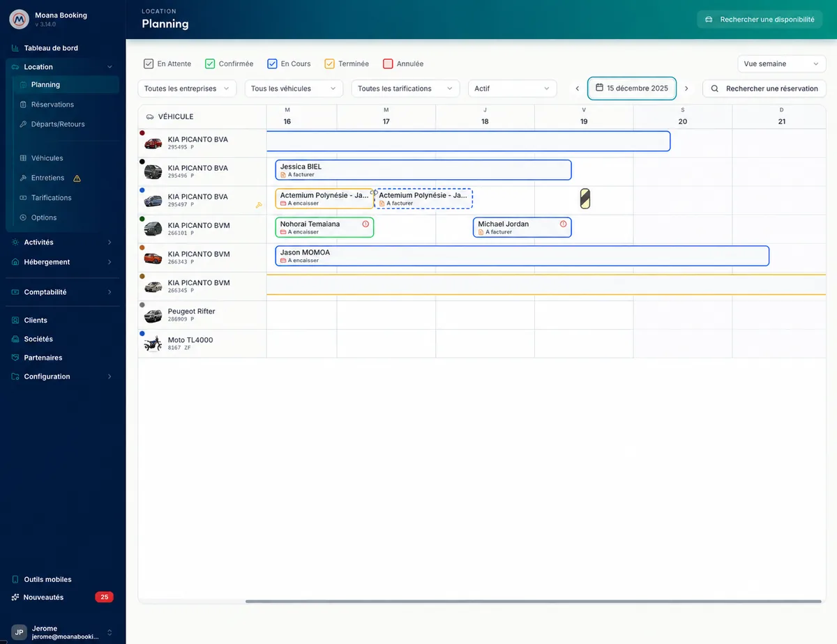Viewport: 837px width, 644px height.
Task: Collapse the Location sidebar section
Action: pos(62,67)
